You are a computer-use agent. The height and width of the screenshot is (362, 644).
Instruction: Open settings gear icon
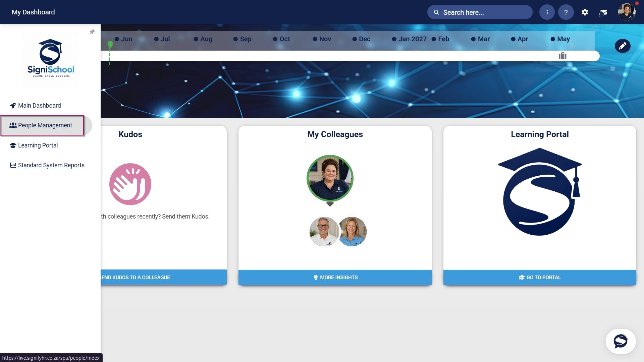[585, 12]
